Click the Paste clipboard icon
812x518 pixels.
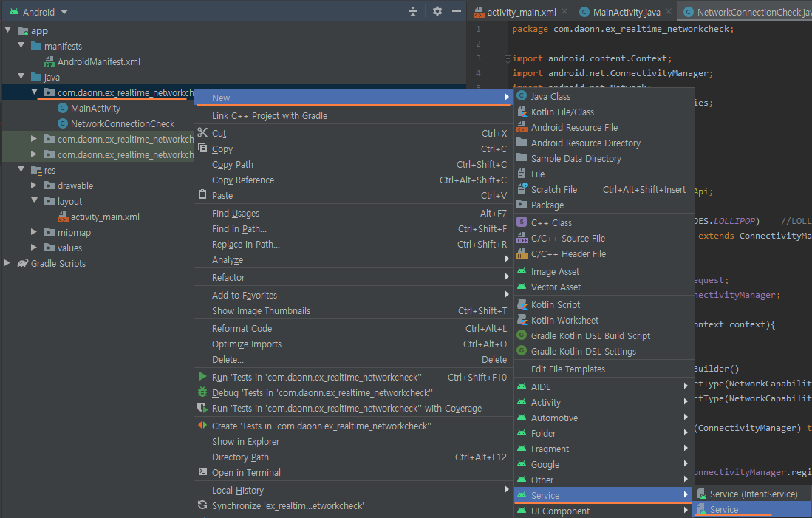tap(202, 195)
